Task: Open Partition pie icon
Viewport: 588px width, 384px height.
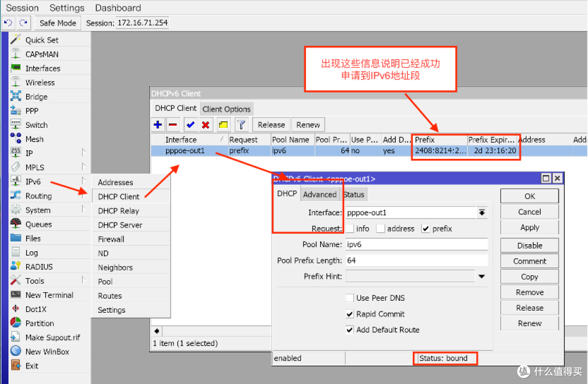Action: click(16, 323)
